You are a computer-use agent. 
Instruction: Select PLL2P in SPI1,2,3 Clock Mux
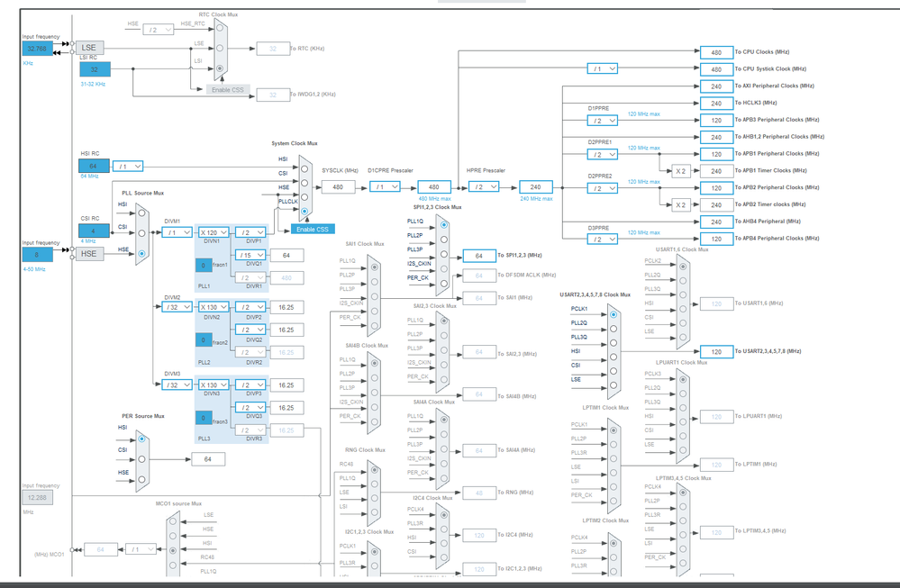click(443, 240)
